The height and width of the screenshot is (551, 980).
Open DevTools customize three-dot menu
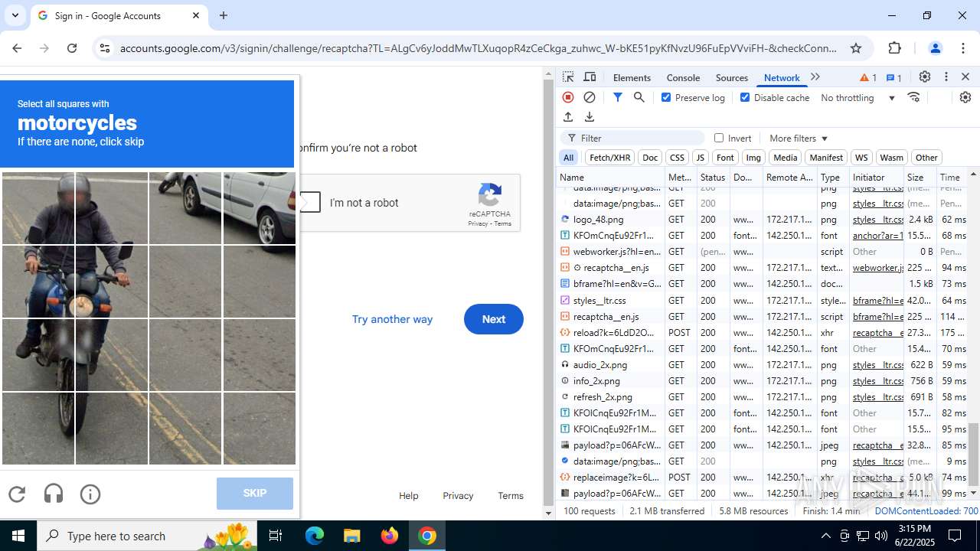946,77
